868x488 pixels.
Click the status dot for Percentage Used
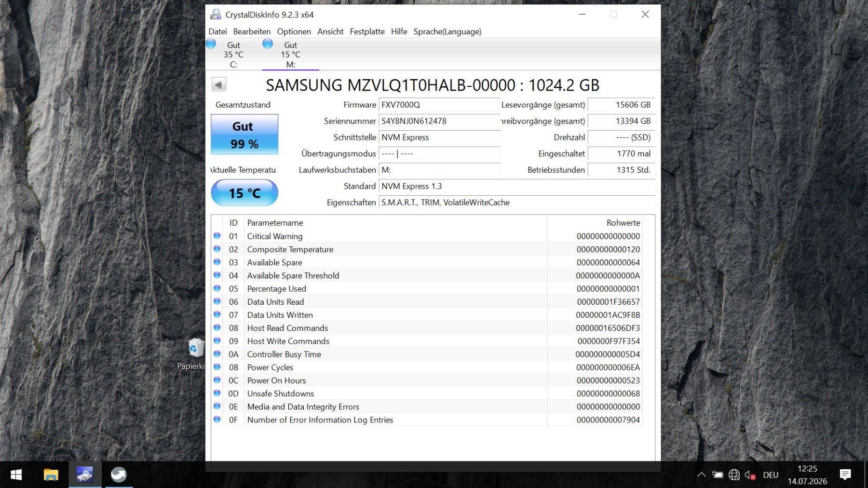(217, 288)
